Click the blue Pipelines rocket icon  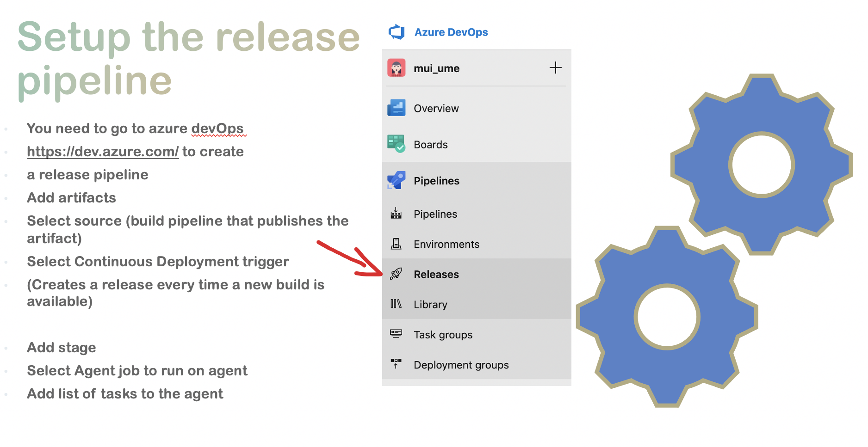(x=397, y=180)
